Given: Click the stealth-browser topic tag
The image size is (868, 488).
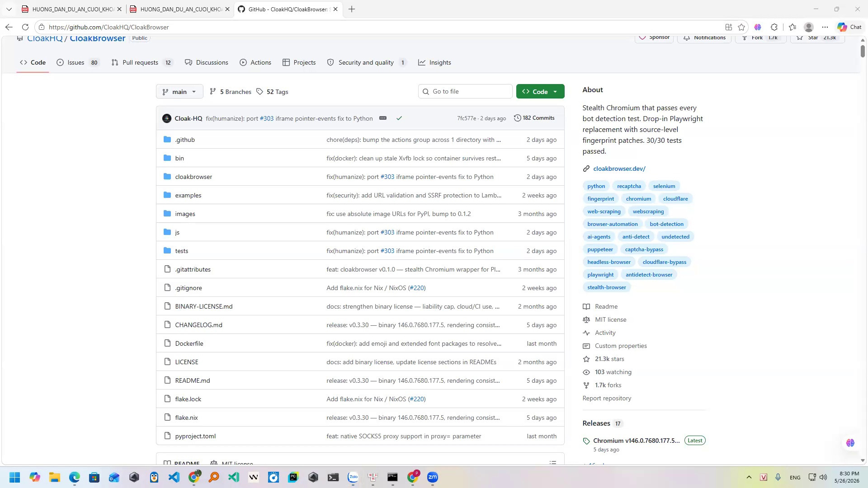Looking at the screenshot, I should coord(607,287).
